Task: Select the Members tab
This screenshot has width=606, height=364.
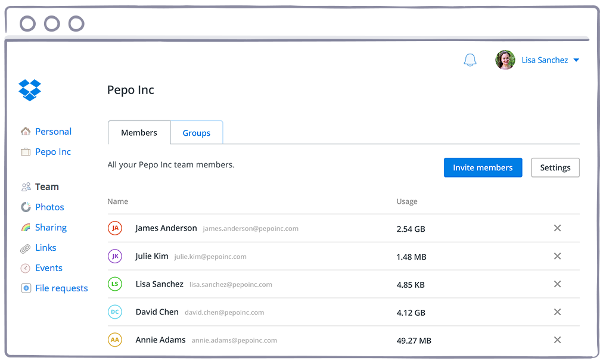Action: click(139, 132)
